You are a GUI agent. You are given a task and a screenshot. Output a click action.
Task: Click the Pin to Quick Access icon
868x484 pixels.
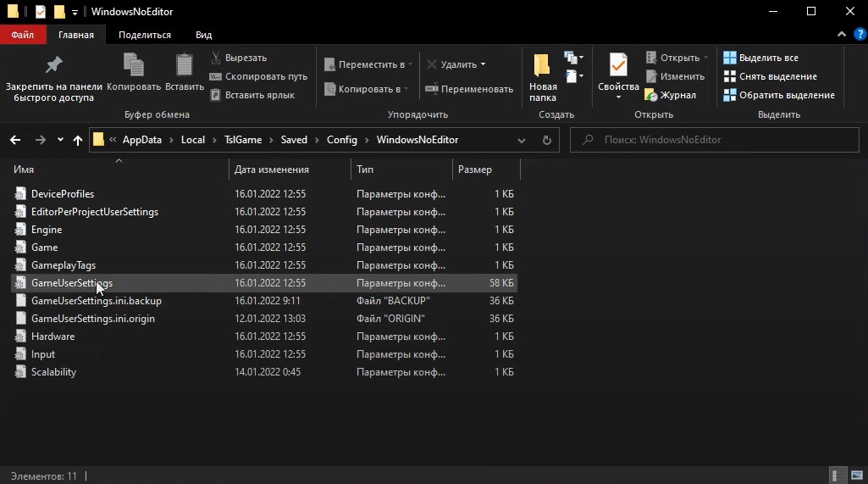coord(53,66)
